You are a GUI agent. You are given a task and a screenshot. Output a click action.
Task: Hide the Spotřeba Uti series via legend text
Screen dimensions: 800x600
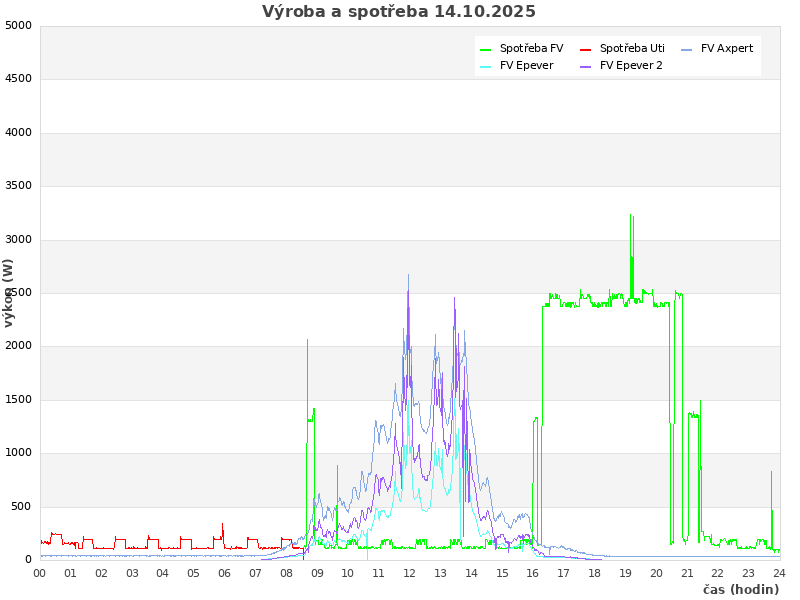tap(632, 48)
